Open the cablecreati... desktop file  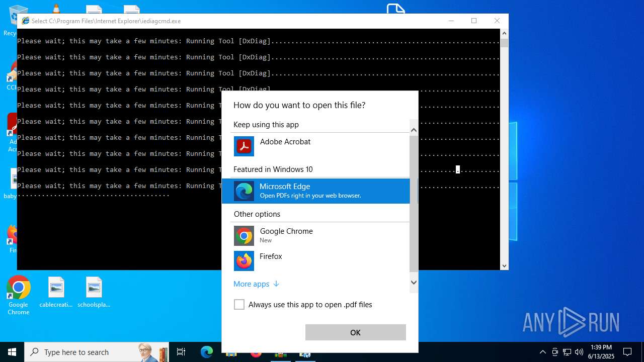[56, 292]
